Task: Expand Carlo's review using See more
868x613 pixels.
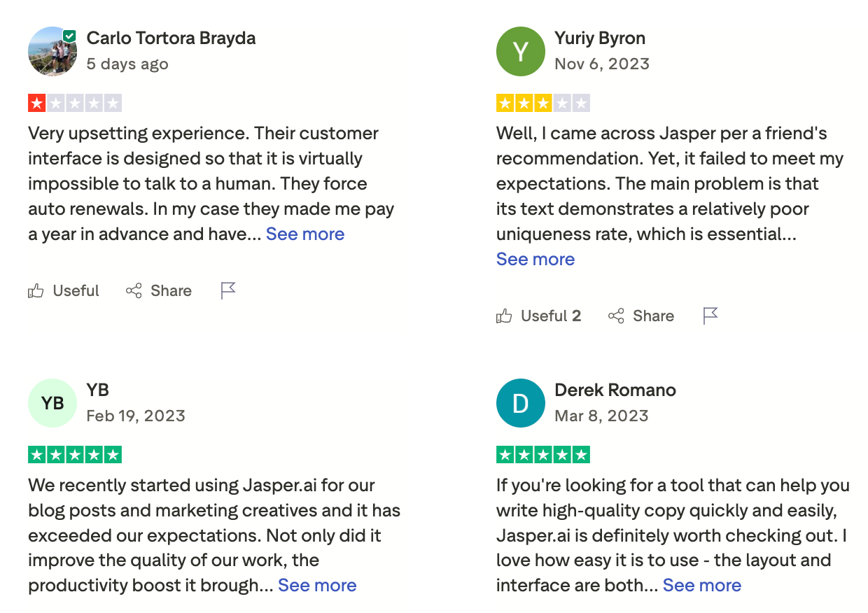Action: (x=305, y=234)
